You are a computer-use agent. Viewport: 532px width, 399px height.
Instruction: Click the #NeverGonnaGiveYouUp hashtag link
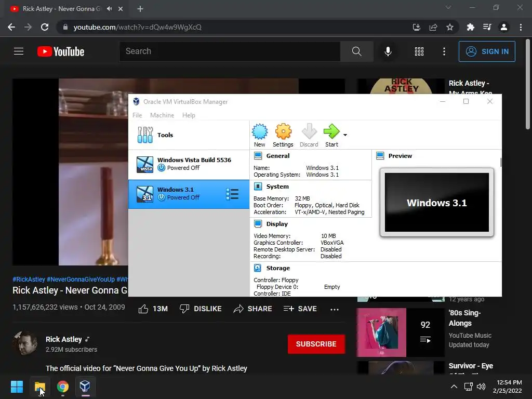[x=81, y=279]
